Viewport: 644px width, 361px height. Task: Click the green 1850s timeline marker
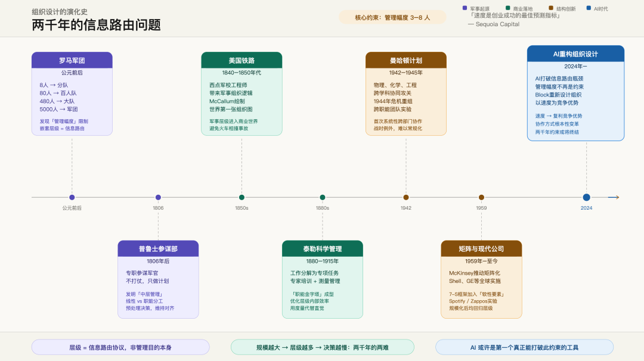(241, 197)
